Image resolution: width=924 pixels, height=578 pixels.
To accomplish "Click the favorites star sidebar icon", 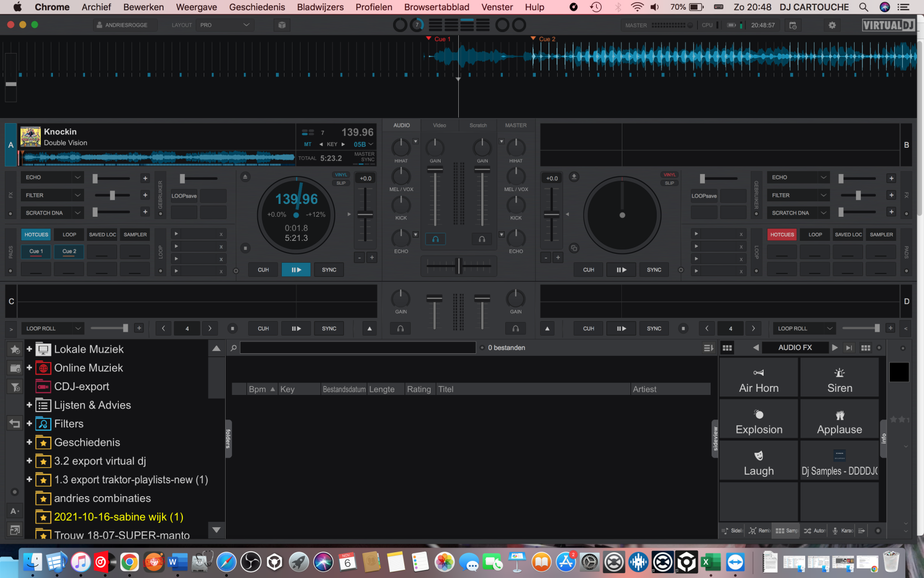I will click(x=14, y=349).
